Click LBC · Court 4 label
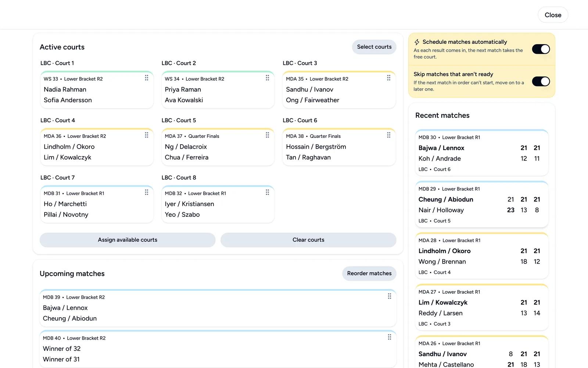Screen dimensions: 588x368 tap(58, 120)
